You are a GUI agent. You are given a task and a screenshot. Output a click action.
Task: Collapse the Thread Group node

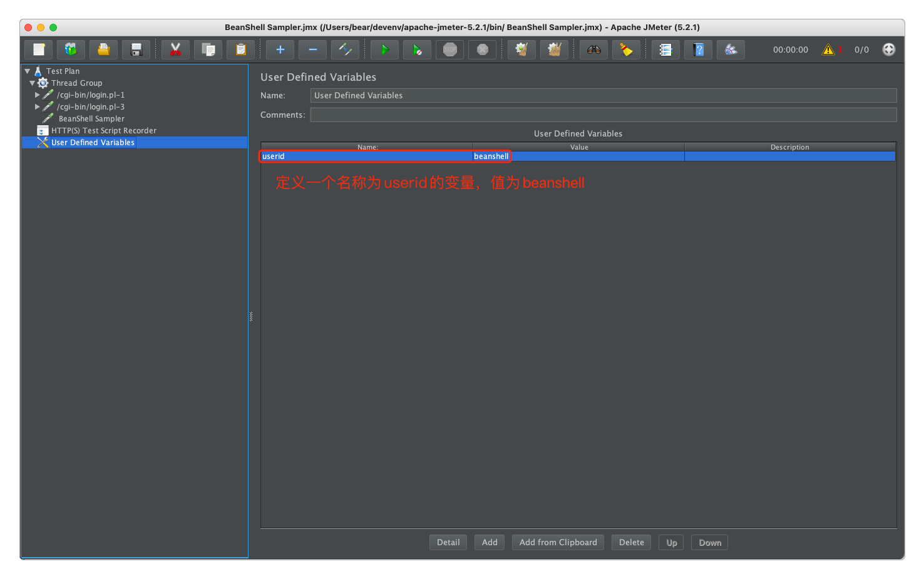pyautogui.click(x=33, y=83)
